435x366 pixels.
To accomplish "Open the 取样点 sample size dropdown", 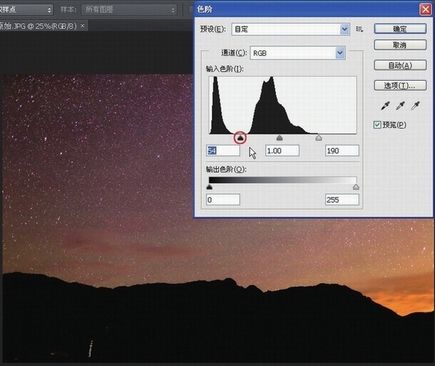I will point(26,10).
